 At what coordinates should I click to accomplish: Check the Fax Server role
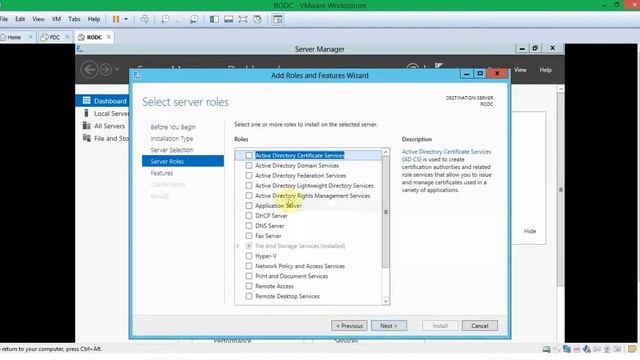pos(249,236)
